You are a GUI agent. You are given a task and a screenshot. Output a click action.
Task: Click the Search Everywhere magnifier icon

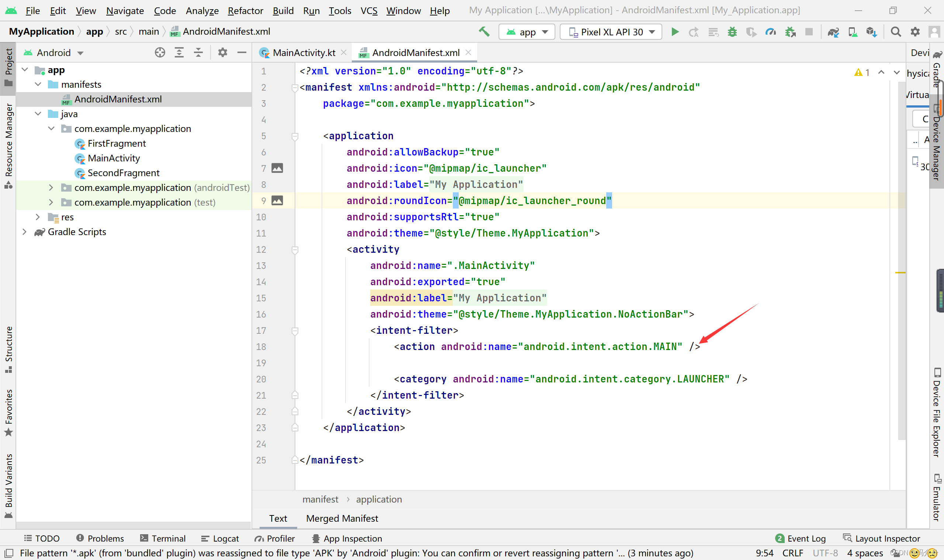[896, 32]
